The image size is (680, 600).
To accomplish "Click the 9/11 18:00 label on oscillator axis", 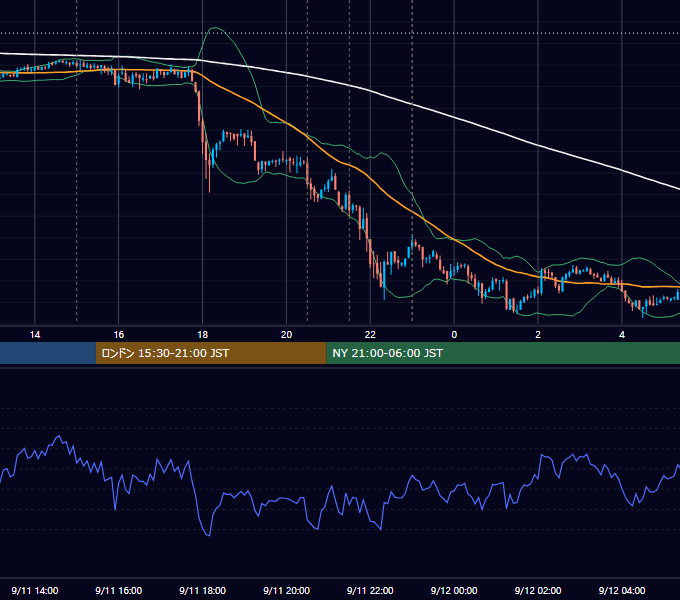I will 203,590.
